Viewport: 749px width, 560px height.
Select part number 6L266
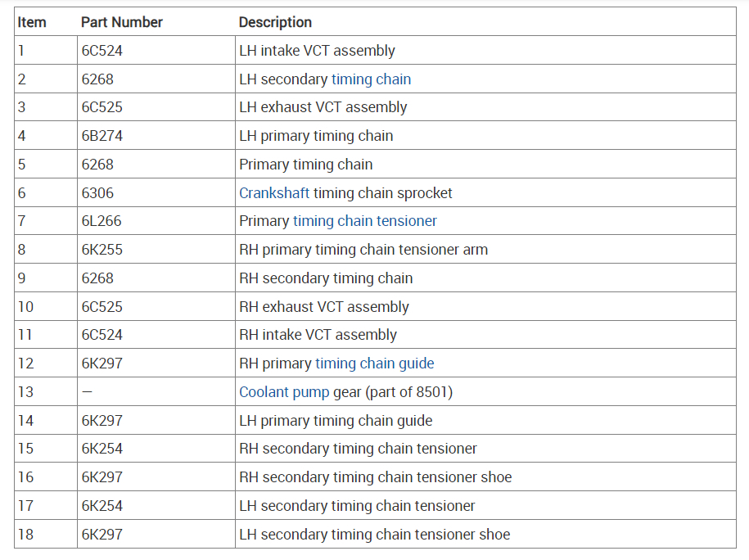pos(102,221)
